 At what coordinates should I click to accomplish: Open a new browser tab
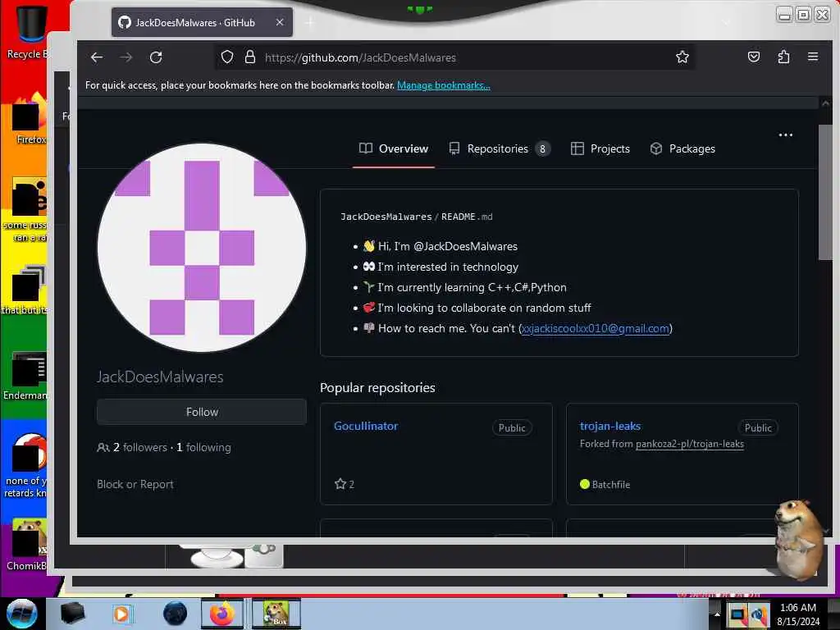(x=310, y=22)
